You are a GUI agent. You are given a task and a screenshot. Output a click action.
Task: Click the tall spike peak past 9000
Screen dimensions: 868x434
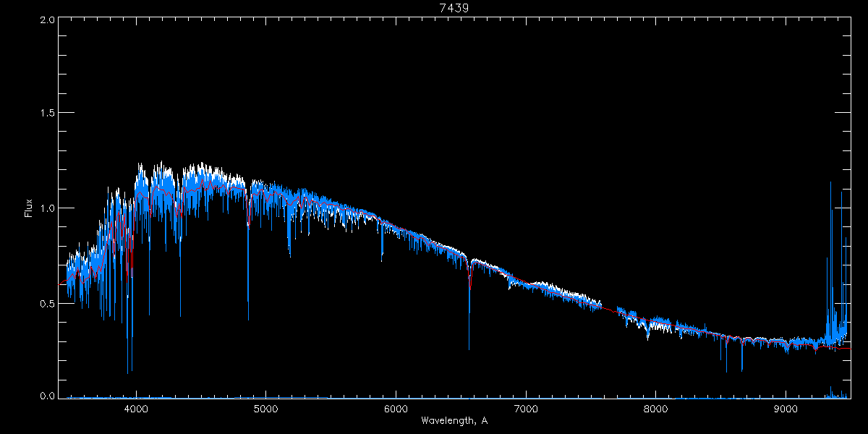pyautogui.click(x=830, y=182)
